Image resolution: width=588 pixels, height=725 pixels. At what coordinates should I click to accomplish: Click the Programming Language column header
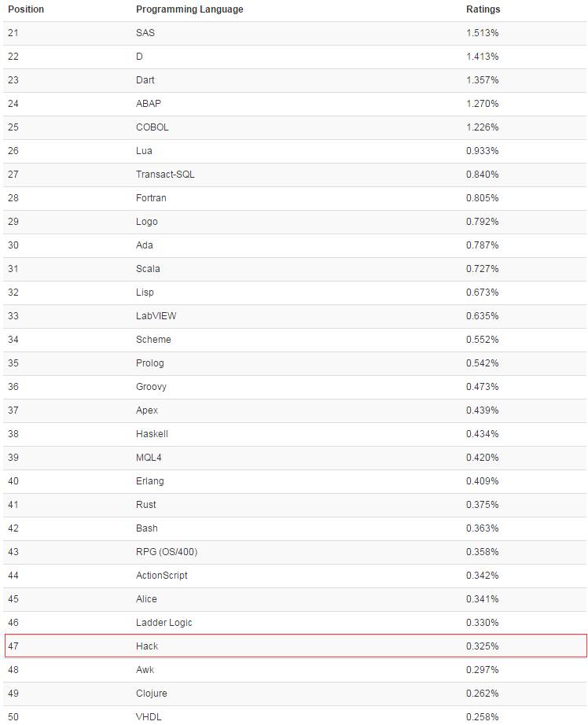189,9
